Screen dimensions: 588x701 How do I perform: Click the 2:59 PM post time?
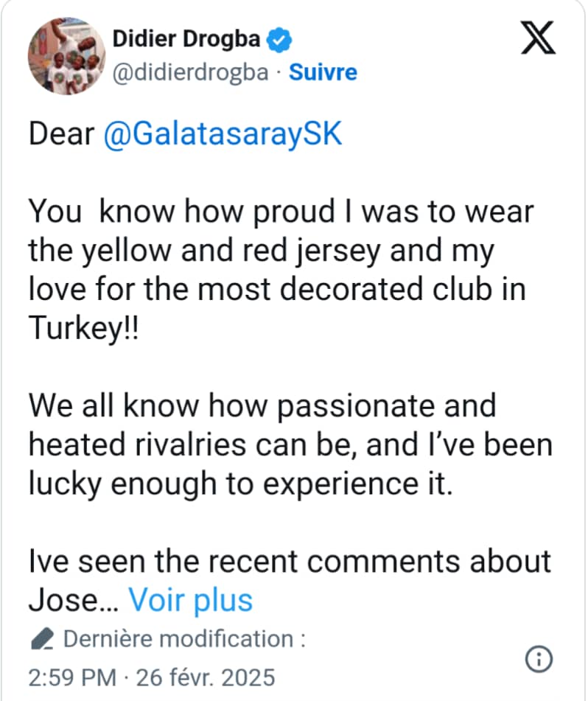(71, 675)
